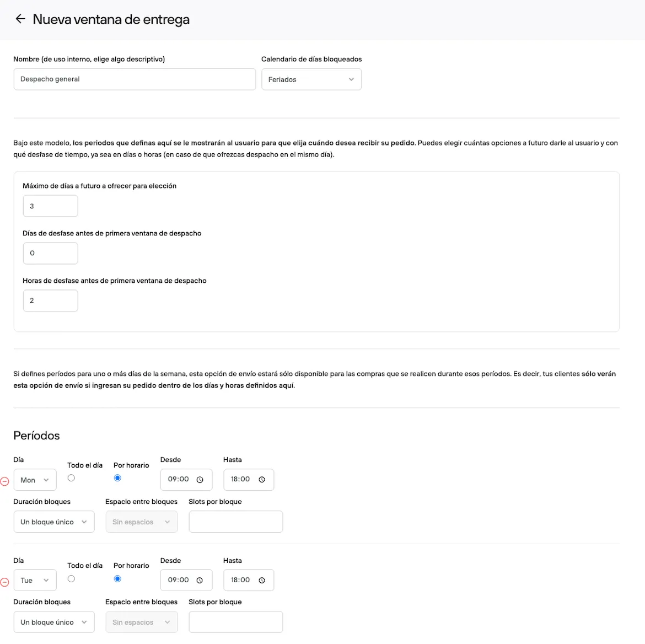The image size is (645, 644).
Task: Go back using the arrow icon
Action: 20,19
